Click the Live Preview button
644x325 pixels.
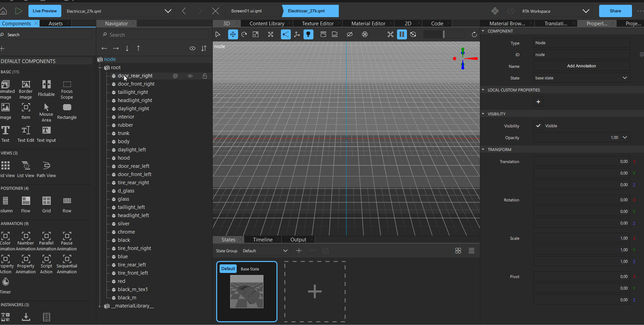(45, 11)
